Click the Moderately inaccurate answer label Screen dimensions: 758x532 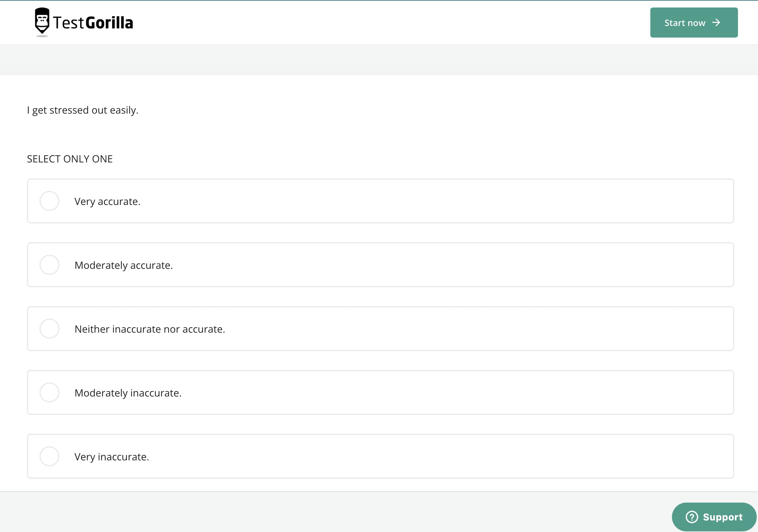[x=128, y=393]
